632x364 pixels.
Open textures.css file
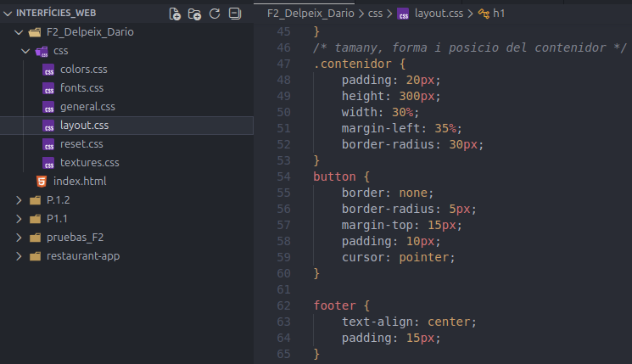pyautogui.click(x=89, y=163)
